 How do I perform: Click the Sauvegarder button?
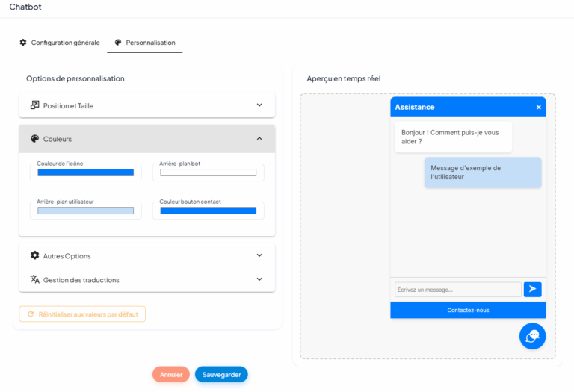pos(221,374)
